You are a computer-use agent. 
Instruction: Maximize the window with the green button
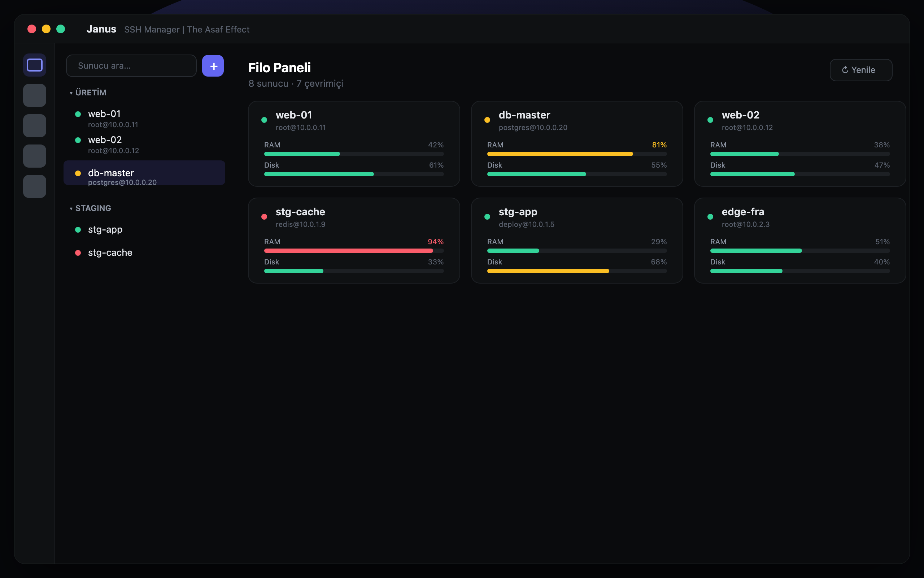pos(61,29)
